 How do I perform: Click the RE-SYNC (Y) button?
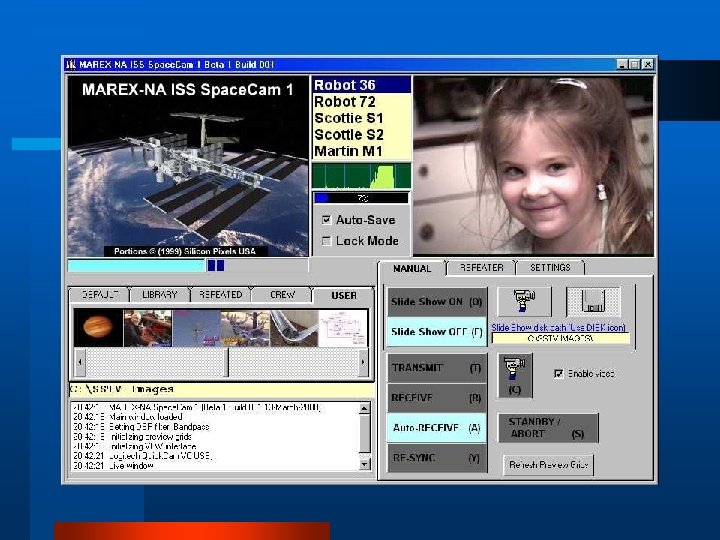pyautogui.click(x=436, y=458)
